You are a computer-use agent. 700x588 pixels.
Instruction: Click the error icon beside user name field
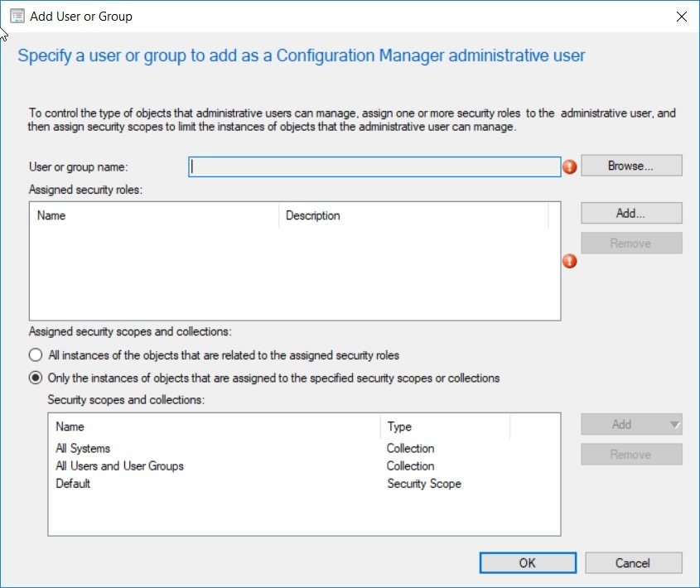click(570, 167)
